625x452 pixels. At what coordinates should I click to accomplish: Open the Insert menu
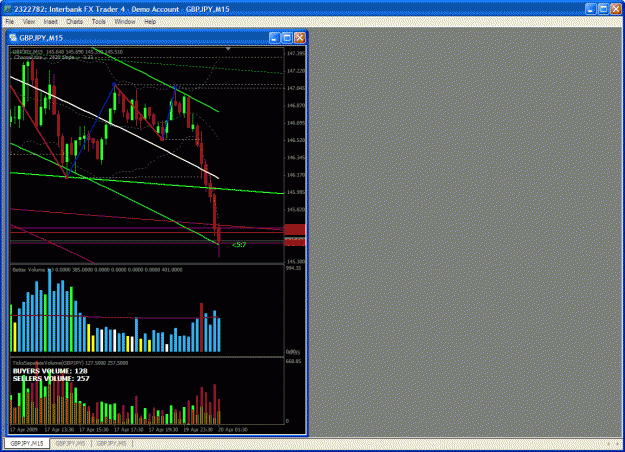click(51, 22)
